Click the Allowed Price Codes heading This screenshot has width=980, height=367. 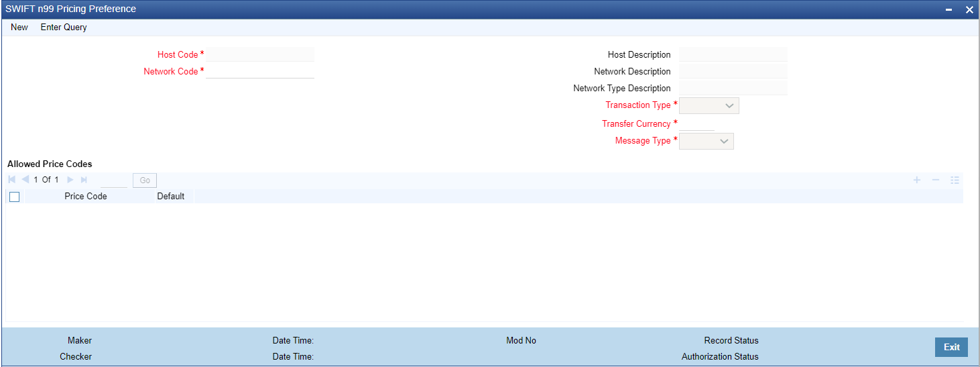point(50,164)
